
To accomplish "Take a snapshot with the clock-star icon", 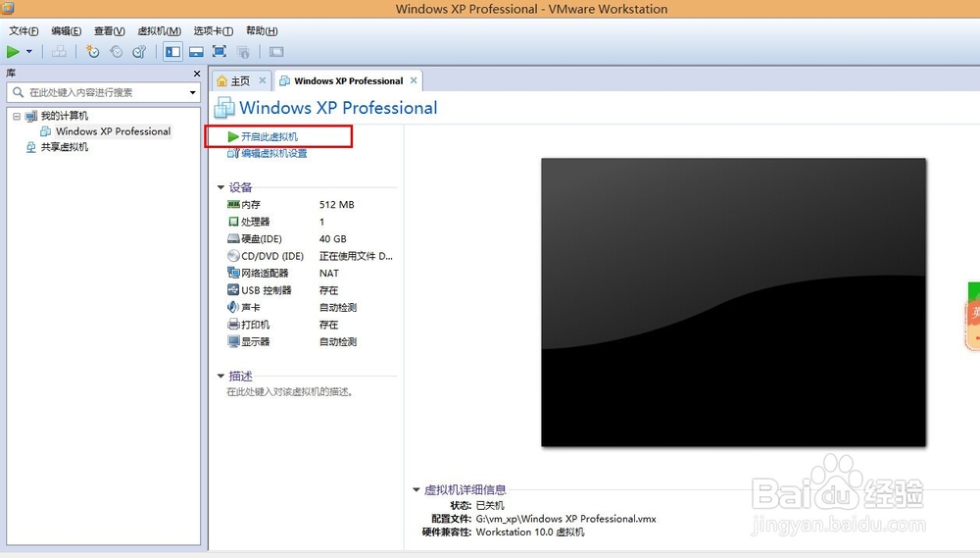I will click(x=92, y=52).
